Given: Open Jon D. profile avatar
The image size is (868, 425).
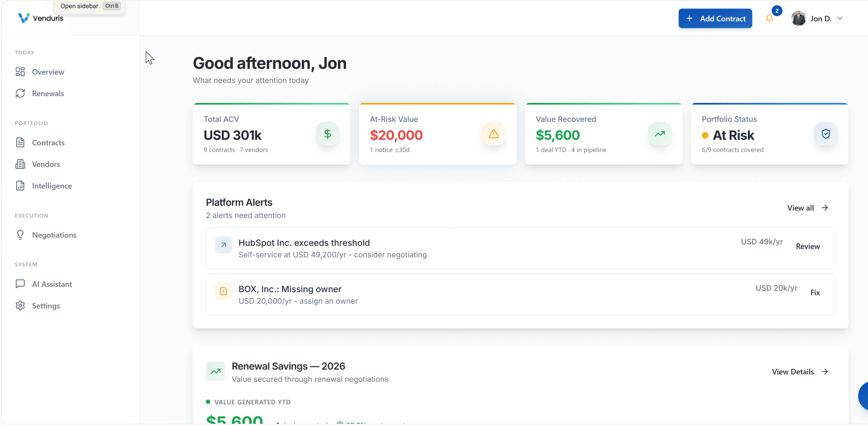Looking at the screenshot, I should tap(798, 18).
